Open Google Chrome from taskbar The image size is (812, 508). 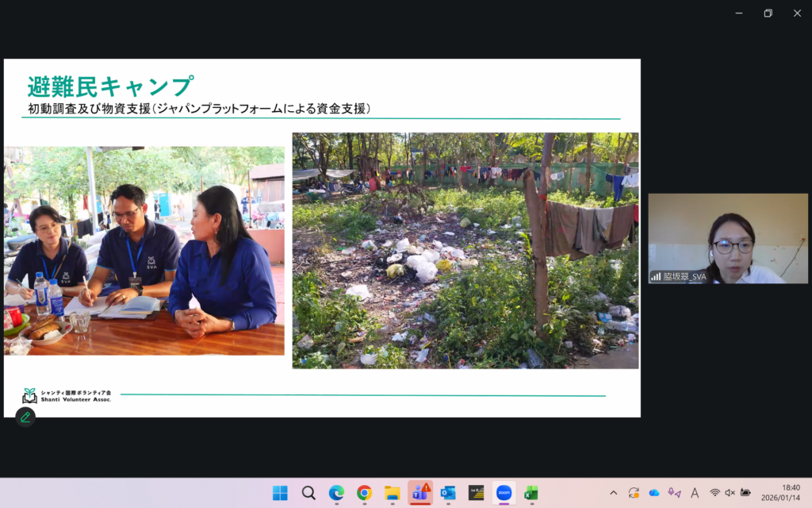point(364,493)
